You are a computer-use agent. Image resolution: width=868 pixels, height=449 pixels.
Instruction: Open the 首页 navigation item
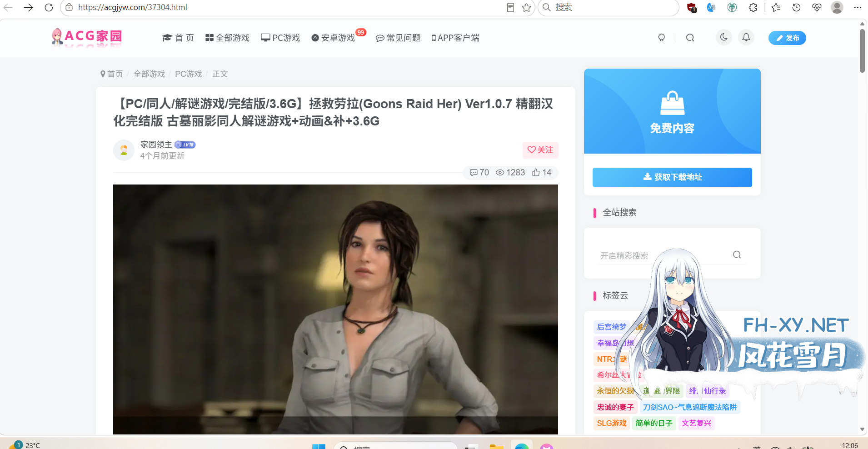click(178, 38)
